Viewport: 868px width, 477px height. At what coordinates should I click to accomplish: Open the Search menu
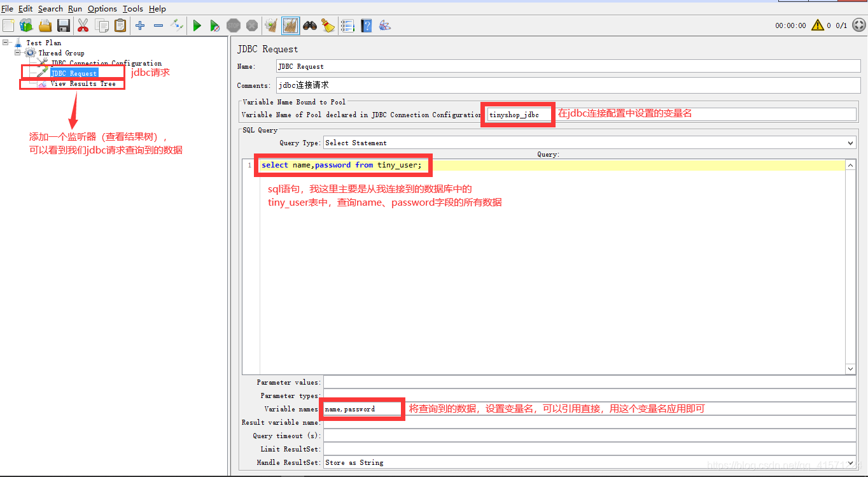[x=50, y=8]
